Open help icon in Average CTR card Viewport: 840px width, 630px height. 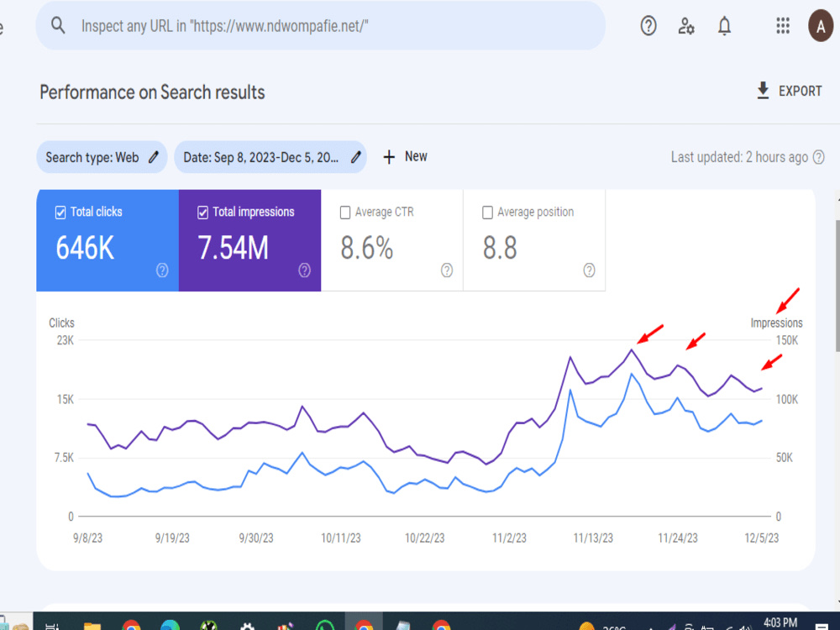tap(447, 270)
